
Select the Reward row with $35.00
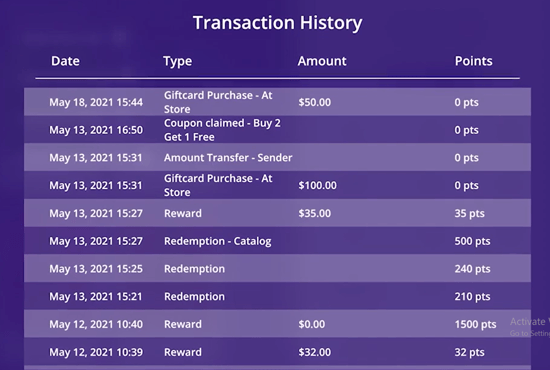click(277, 213)
